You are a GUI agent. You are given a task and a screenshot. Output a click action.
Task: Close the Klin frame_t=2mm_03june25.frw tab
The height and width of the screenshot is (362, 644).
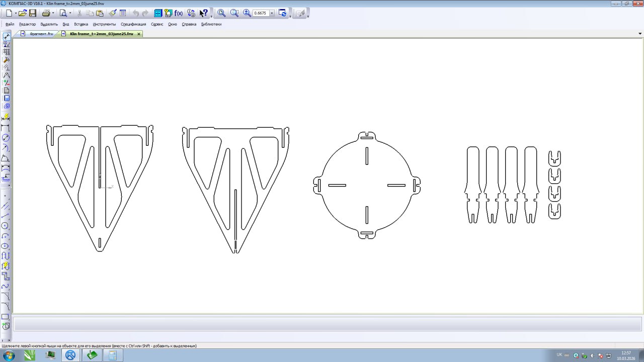(x=139, y=34)
